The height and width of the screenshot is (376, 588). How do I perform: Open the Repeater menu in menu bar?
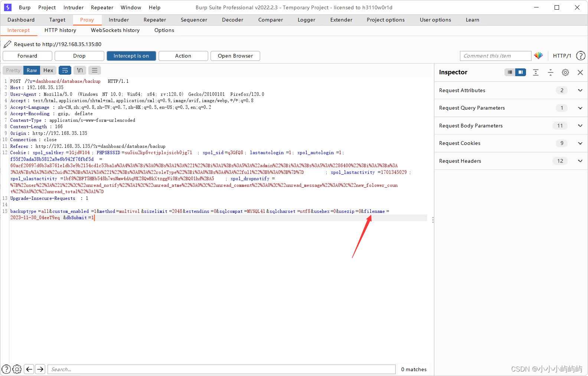coord(102,7)
